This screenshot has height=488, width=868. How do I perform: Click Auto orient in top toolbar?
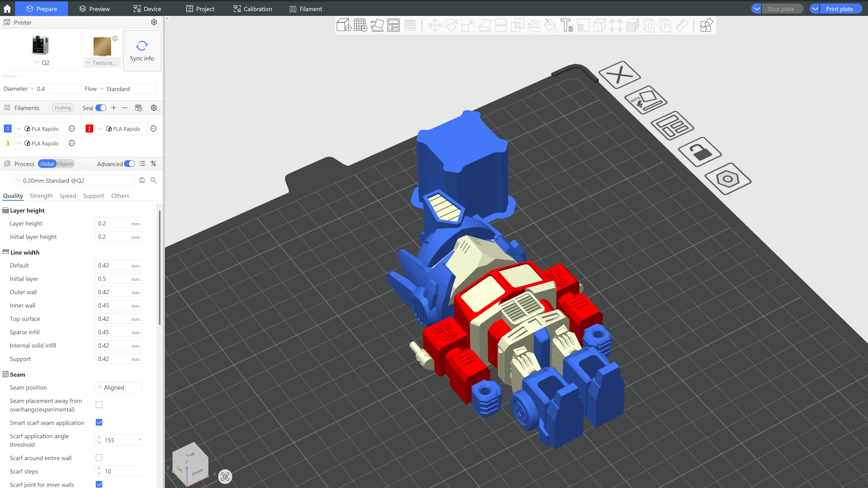pos(377,25)
